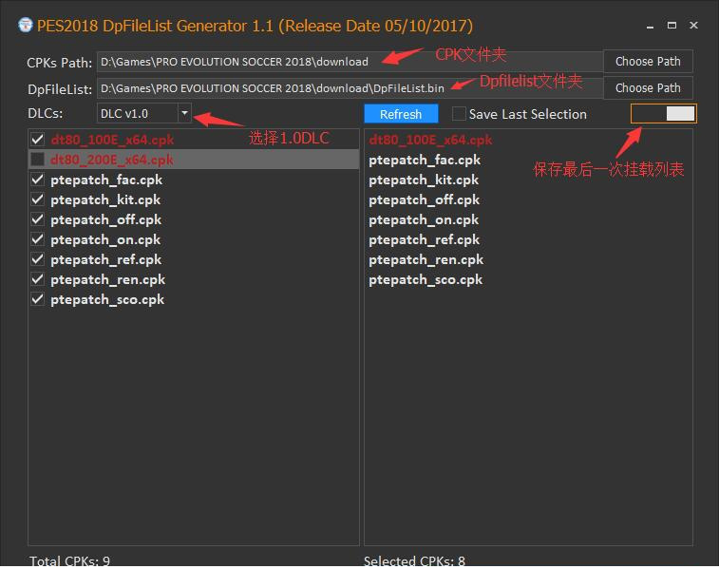Screen dimensions: 719x588
Task: Check the dt80_200E_x64.cpk checkbox
Action: pyautogui.click(x=38, y=160)
